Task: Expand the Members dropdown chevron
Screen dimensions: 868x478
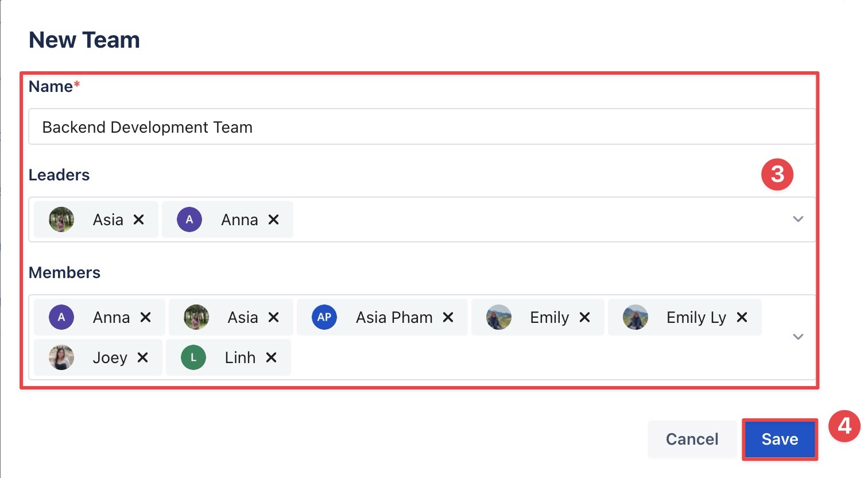Action: (x=798, y=337)
